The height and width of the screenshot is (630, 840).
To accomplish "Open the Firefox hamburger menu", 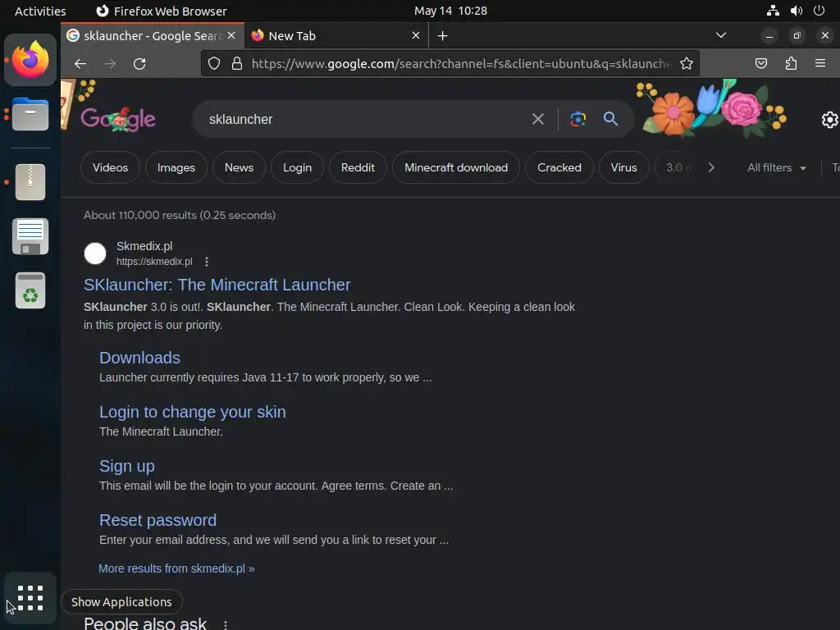I will (819, 63).
